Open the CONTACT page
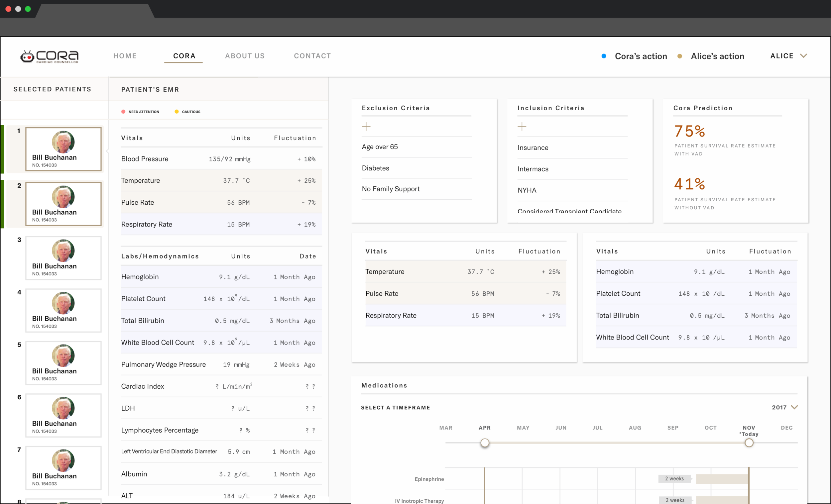This screenshot has height=504, width=831. click(x=312, y=56)
